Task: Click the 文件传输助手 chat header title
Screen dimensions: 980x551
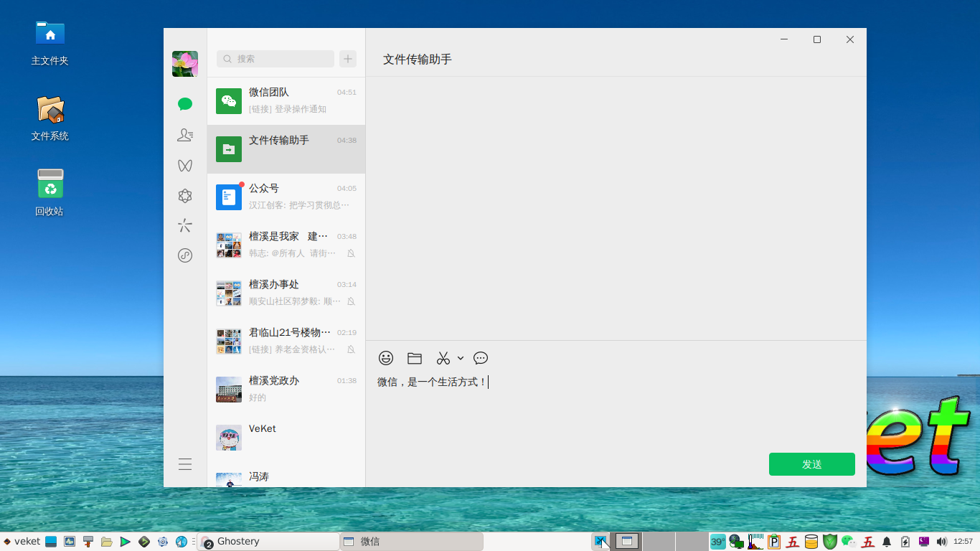Action: (418, 60)
